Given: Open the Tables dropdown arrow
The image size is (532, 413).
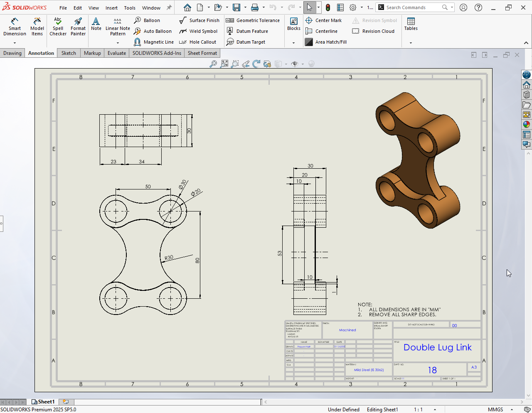Looking at the screenshot, I should (411, 43).
